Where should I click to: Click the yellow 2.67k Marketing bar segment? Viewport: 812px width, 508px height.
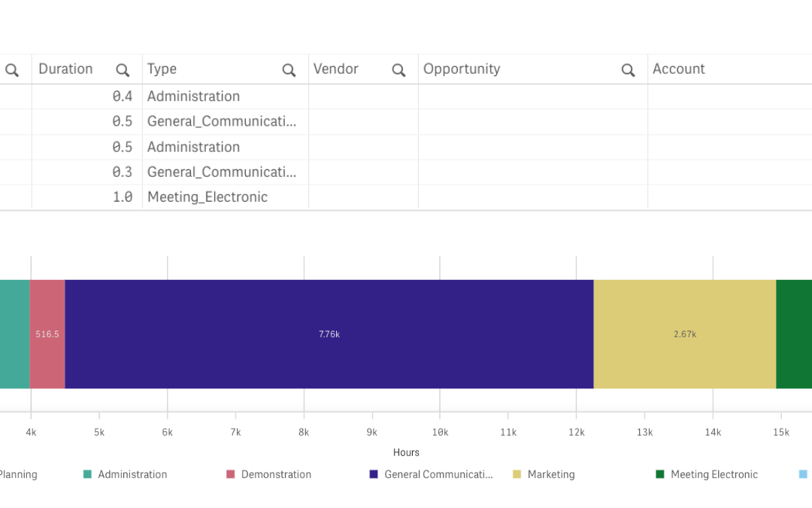point(684,334)
